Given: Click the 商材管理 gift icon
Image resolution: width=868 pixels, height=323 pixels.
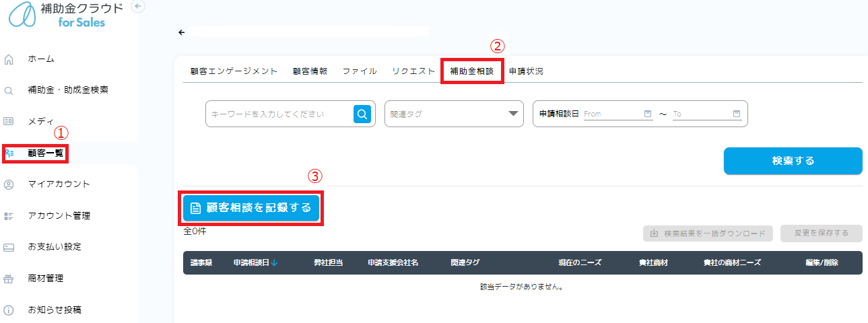Looking at the screenshot, I should (x=9, y=279).
